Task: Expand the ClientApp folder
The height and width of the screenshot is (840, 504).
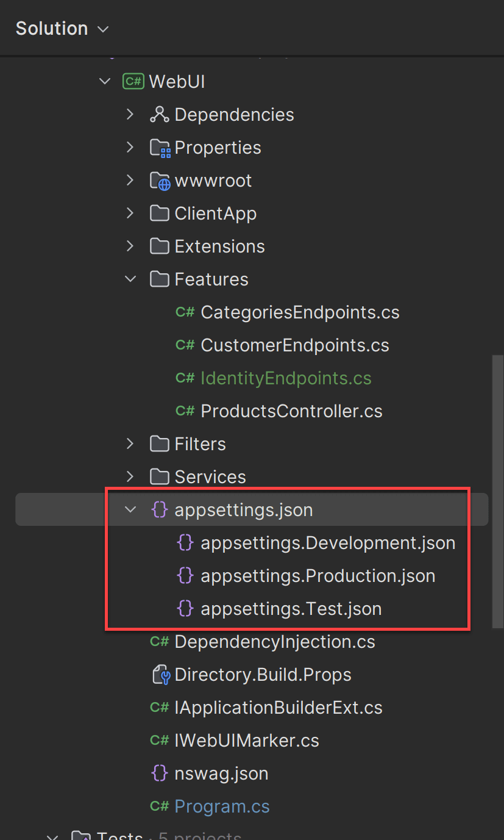Action: pyautogui.click(x=130, y=214)
